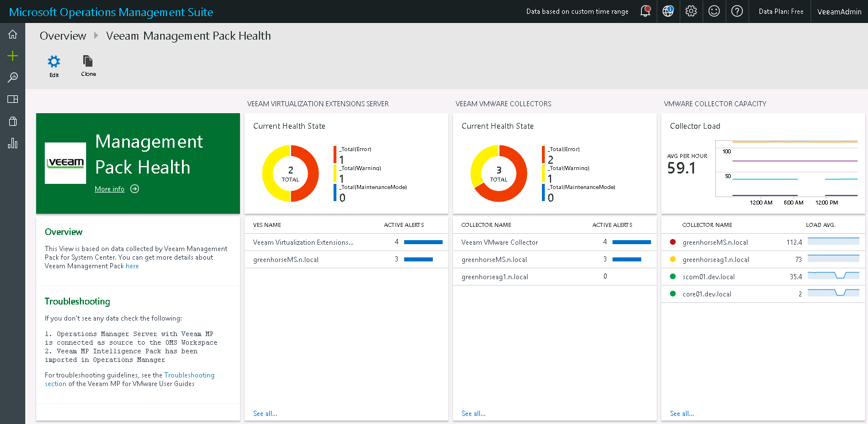868x424 pixels.
Task: Click See all under VMware Collectors list
Action: [474, 414]
